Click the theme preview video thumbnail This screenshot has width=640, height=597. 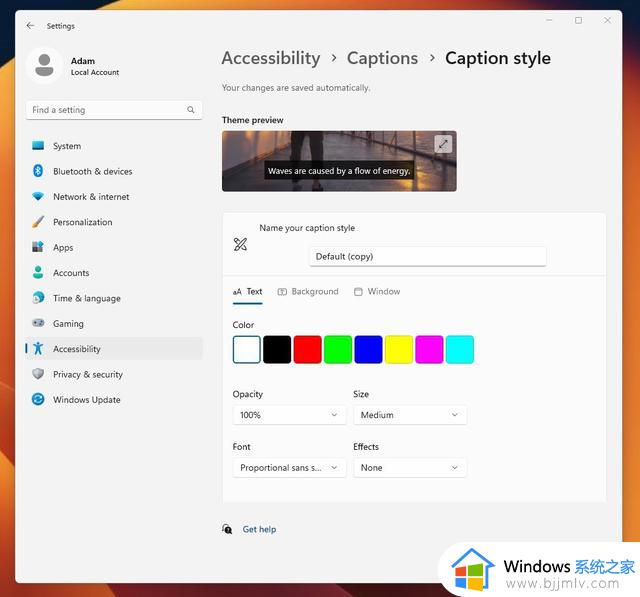339,161
